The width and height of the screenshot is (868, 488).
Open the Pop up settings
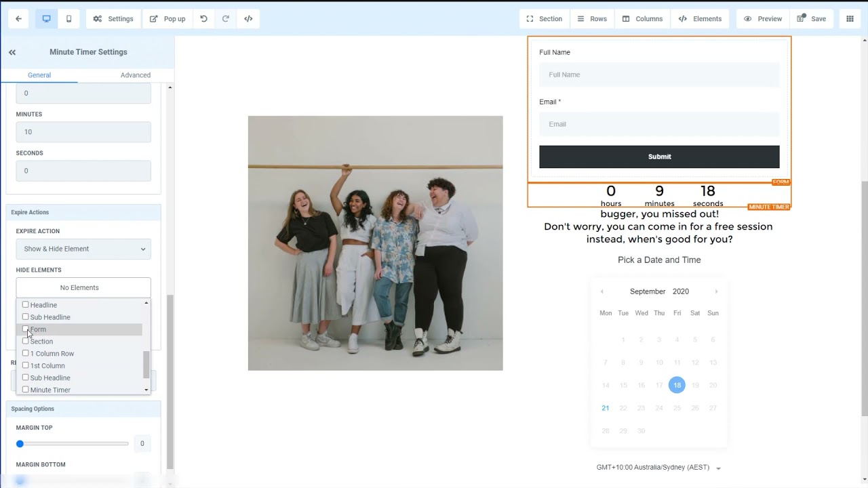point(167,19)
